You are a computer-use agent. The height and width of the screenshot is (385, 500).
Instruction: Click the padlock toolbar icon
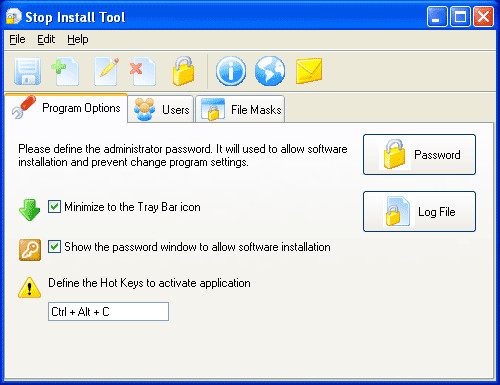(183, 71)
